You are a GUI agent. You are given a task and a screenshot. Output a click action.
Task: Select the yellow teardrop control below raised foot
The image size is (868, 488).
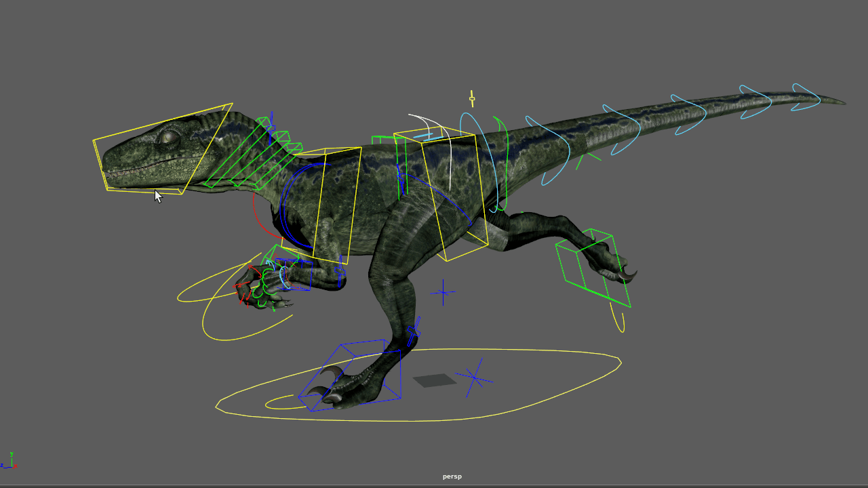pos(616,319)
